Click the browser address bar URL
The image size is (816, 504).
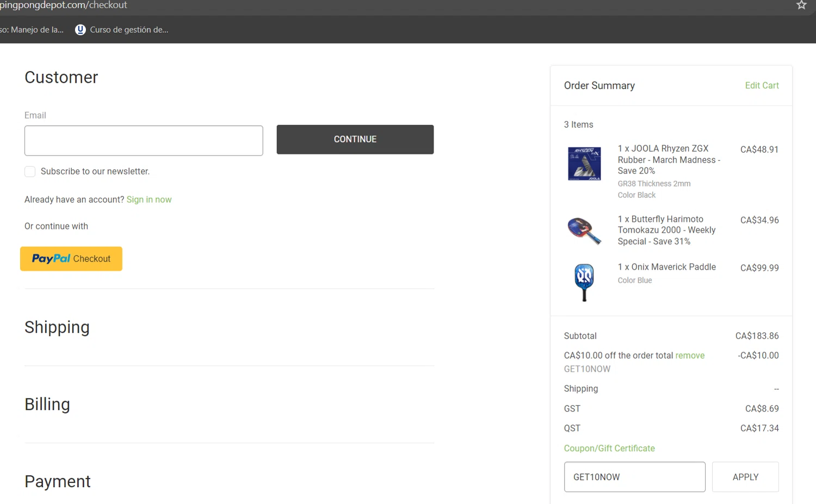pos(64,5)
